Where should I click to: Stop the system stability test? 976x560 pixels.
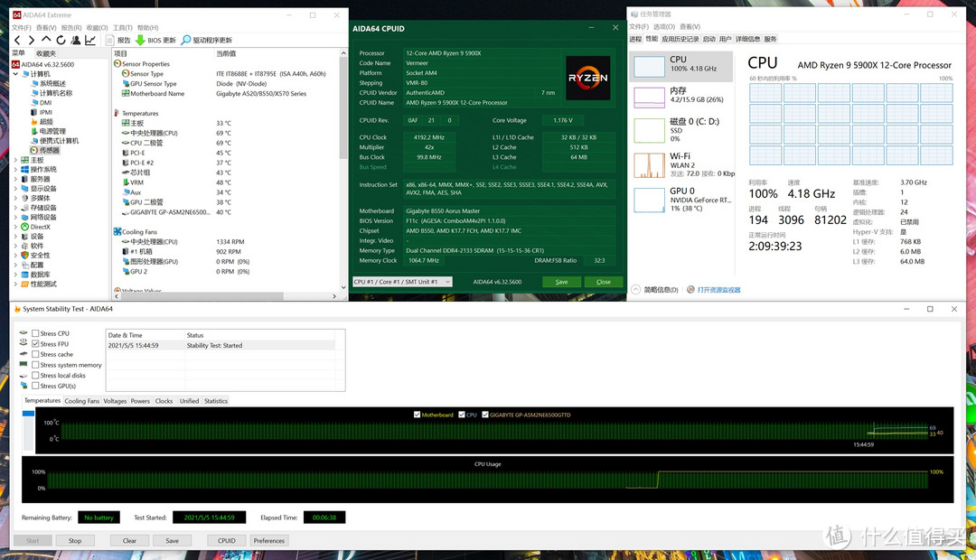75,541
